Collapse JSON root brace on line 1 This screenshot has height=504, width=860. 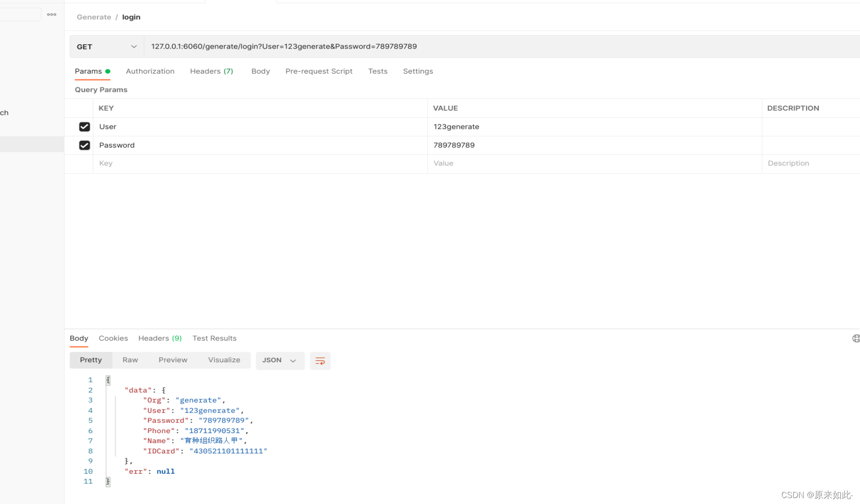click(108, 380)
